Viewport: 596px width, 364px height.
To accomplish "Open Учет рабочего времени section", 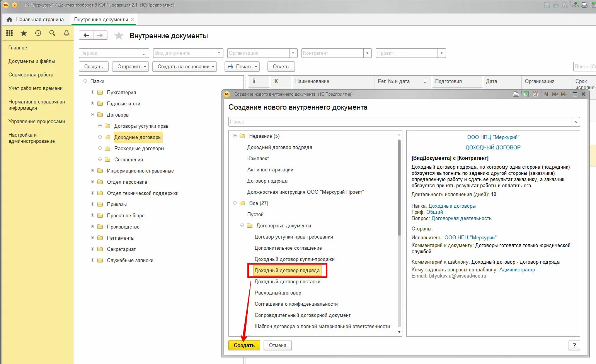I will [36, 88].
